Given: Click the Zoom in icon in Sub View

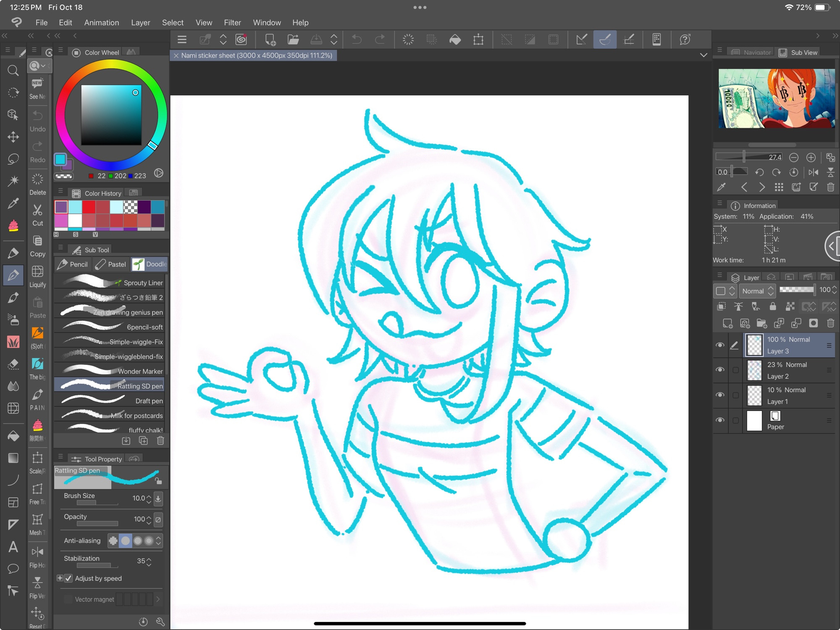Looking at the screenshot, I should click(811, 158).
